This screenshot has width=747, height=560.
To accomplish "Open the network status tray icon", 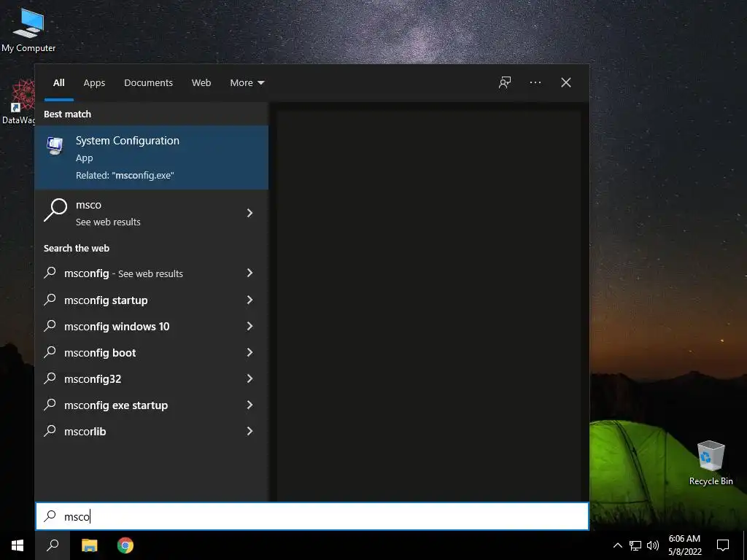I will (635, 545).
